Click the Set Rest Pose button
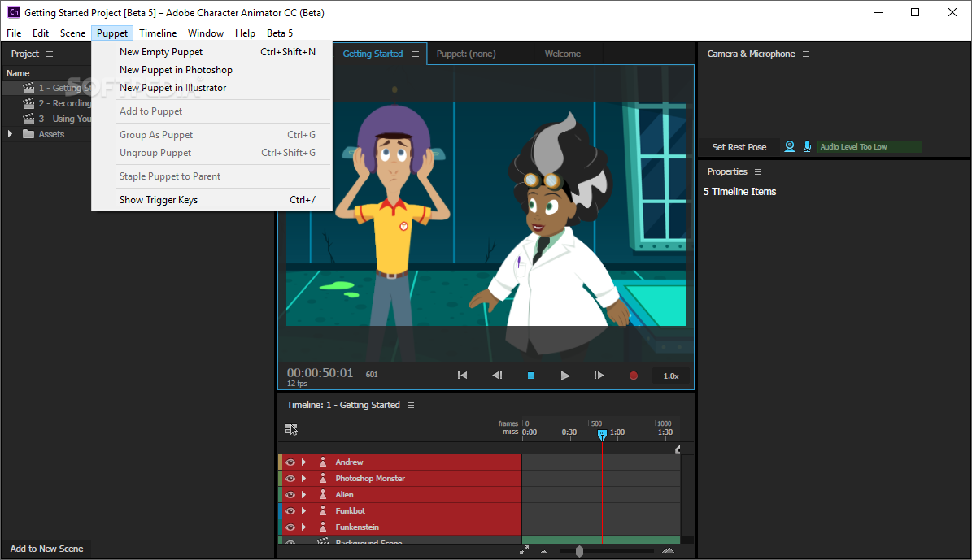Image resolution: width=972 pixels, height=560 pixels. 739,147
